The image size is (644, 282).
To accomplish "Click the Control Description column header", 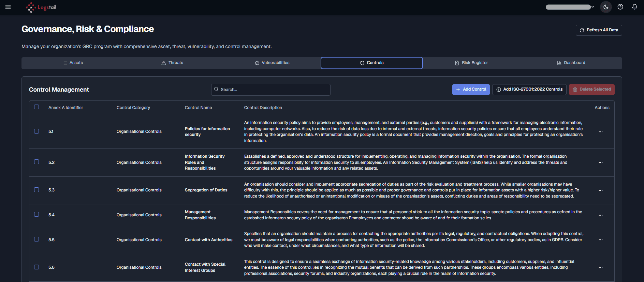I will point(263,108).
